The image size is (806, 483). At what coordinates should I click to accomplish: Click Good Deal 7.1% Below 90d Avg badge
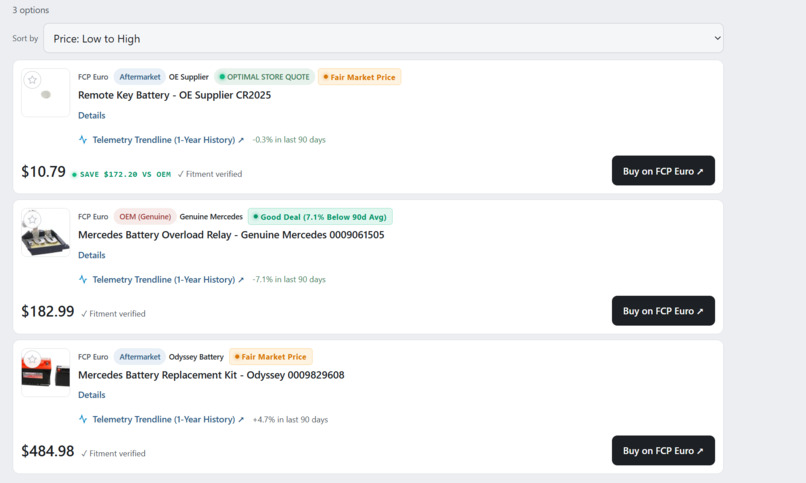click(320, 217)
